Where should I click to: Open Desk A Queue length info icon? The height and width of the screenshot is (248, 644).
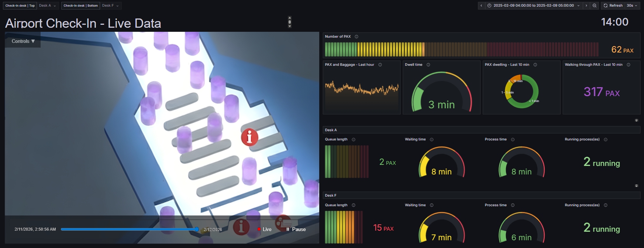(x=354, y=139)
